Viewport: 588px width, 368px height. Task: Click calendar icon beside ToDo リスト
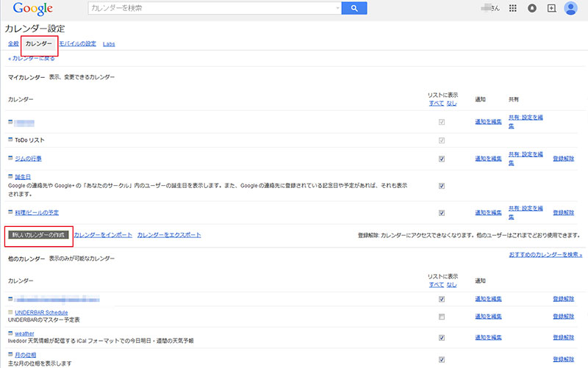(10, 140)
